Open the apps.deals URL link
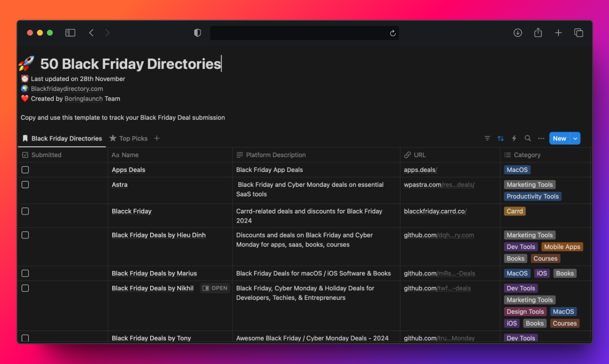The image size is (609, 364). pos(421,170)
